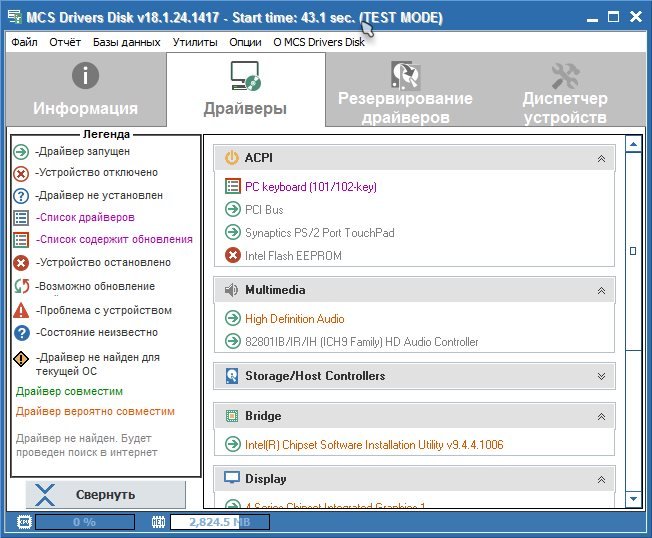
Task: Click the Список содержит обновления legend icon
Action: pyautogui.click(x=21, y=240)
